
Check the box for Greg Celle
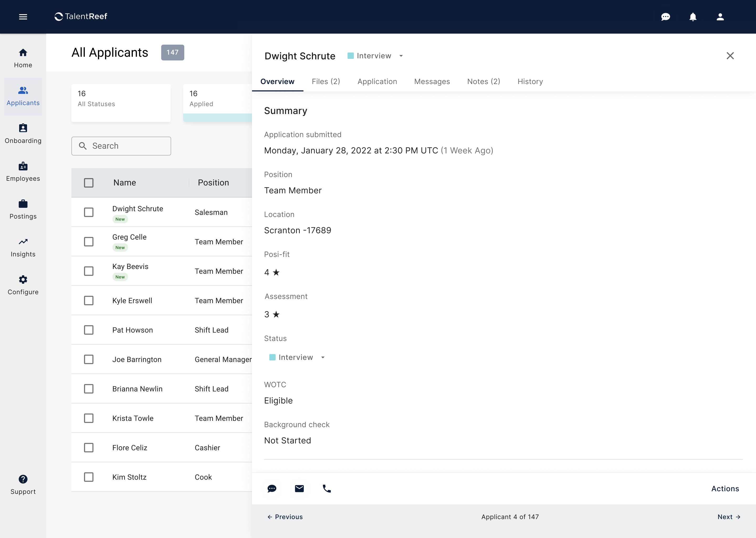click(x=89, y=241)
